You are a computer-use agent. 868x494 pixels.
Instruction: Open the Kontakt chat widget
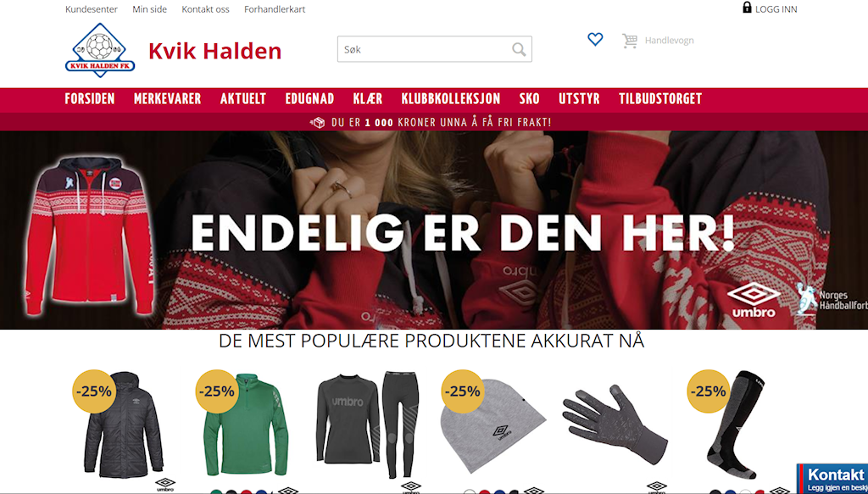(x=832, y=479)
